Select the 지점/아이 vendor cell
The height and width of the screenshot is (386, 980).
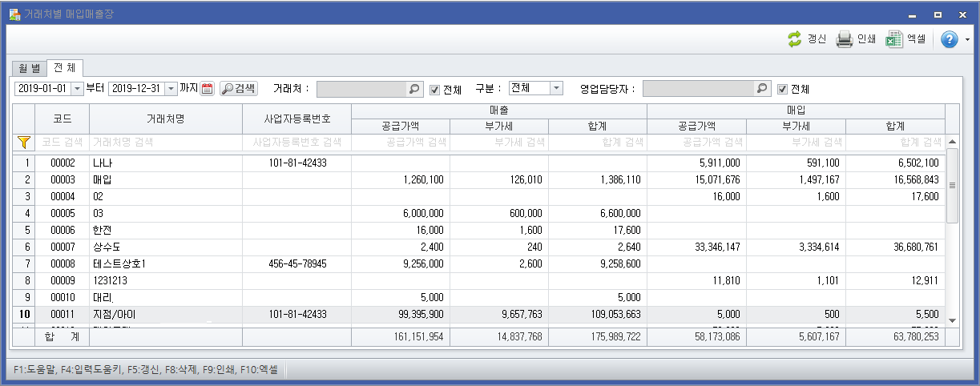[x=166, y=314]
